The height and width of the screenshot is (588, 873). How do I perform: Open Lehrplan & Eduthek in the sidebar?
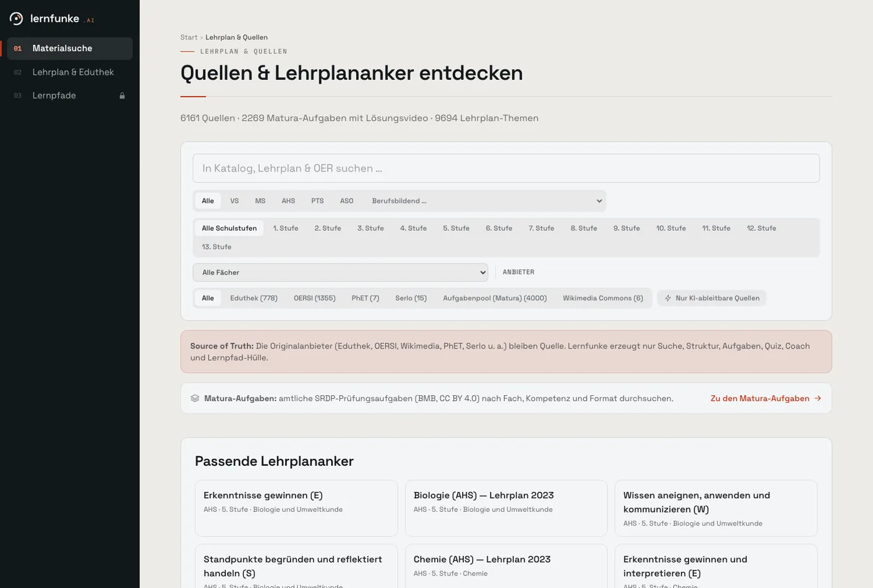pos(70,72)
